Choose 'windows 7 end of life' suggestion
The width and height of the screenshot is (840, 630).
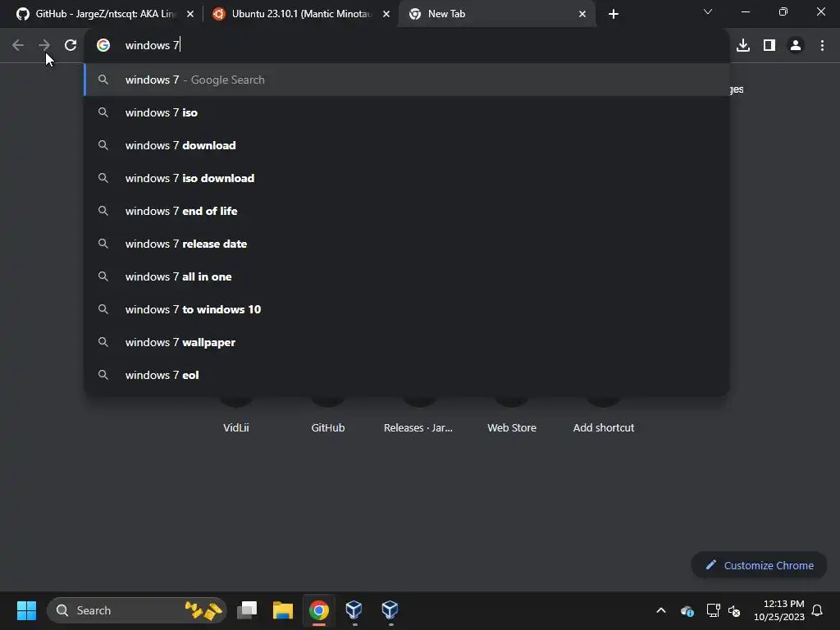coord(407,211)
